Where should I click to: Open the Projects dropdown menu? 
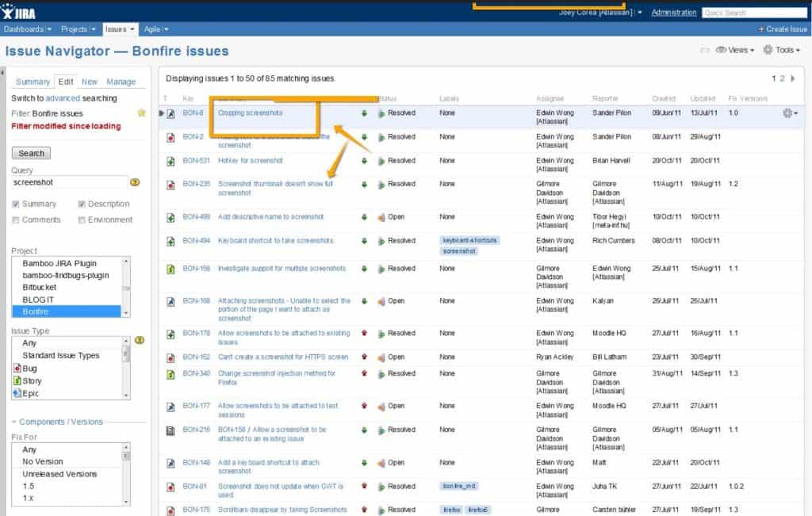79,29
